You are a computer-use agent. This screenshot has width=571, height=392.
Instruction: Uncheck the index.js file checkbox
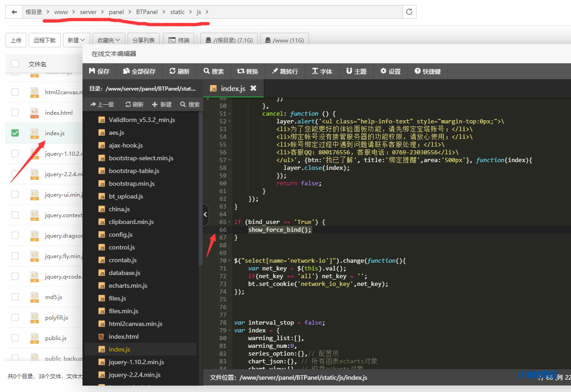[15, 133]
